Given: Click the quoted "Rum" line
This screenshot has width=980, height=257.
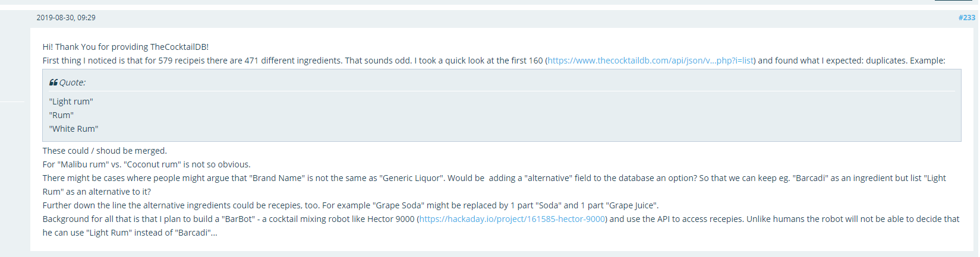Looking at the screenshot, I should click(x=61, y=115).
